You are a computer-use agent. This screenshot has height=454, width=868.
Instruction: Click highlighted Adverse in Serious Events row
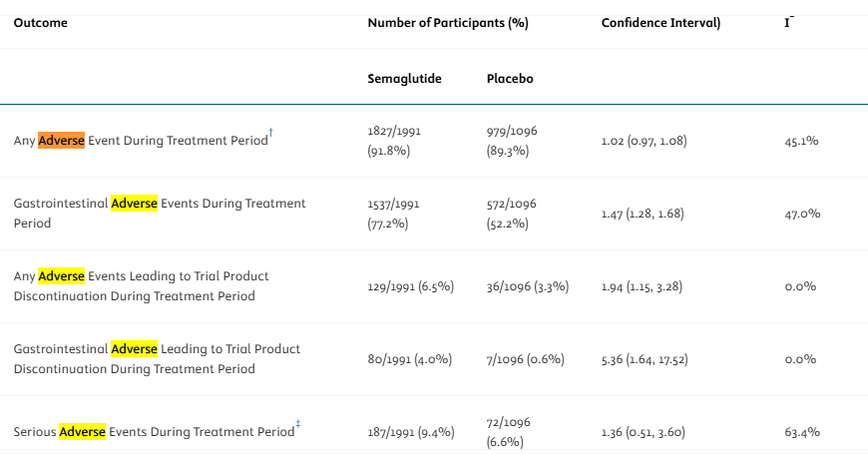pos(82,432)
